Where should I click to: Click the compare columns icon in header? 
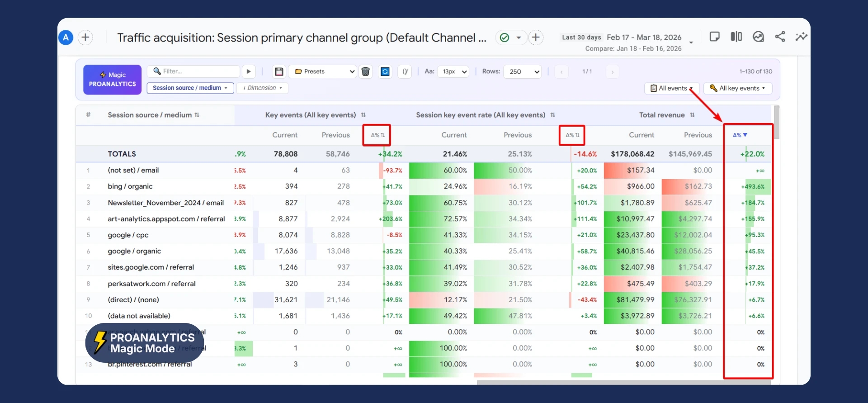(736, 37)
